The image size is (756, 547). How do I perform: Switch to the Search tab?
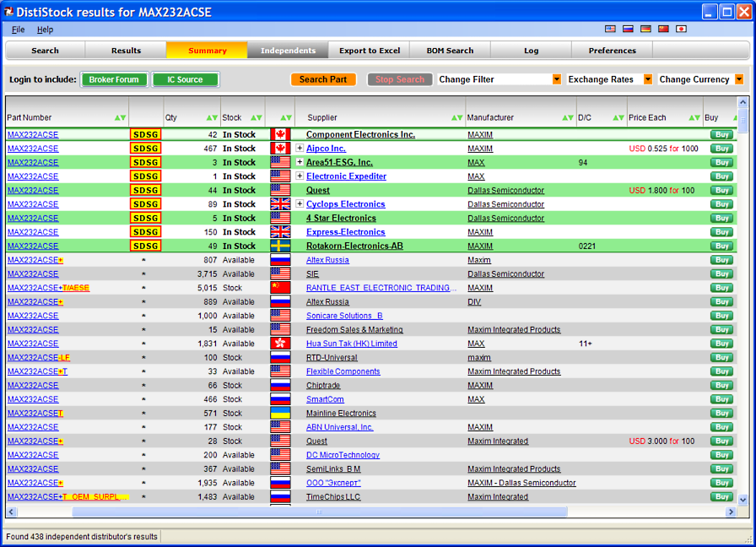[x=46, y=50]
